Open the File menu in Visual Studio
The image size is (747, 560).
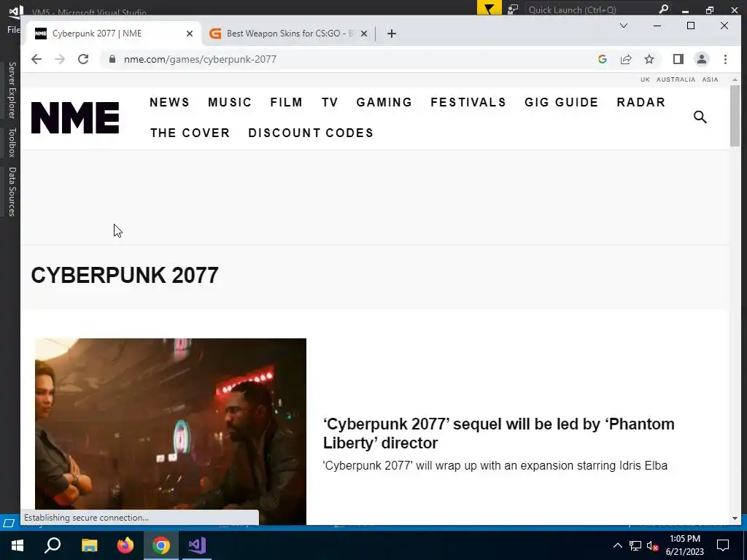point(13,29)
